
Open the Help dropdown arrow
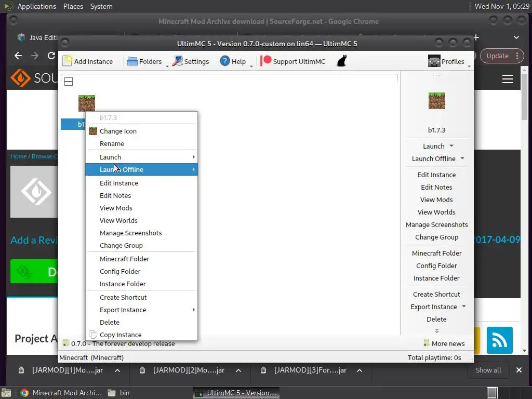[251, 66]
